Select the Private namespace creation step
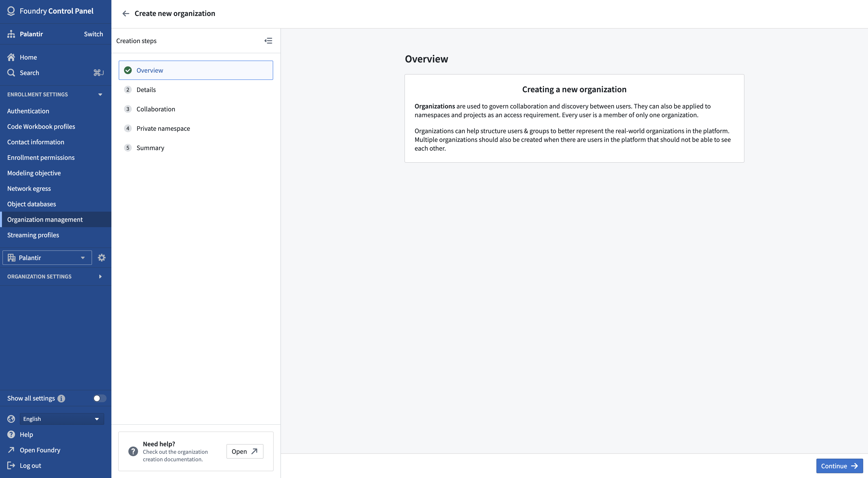Screen dimensions: 868x478 tap(196, 128)
